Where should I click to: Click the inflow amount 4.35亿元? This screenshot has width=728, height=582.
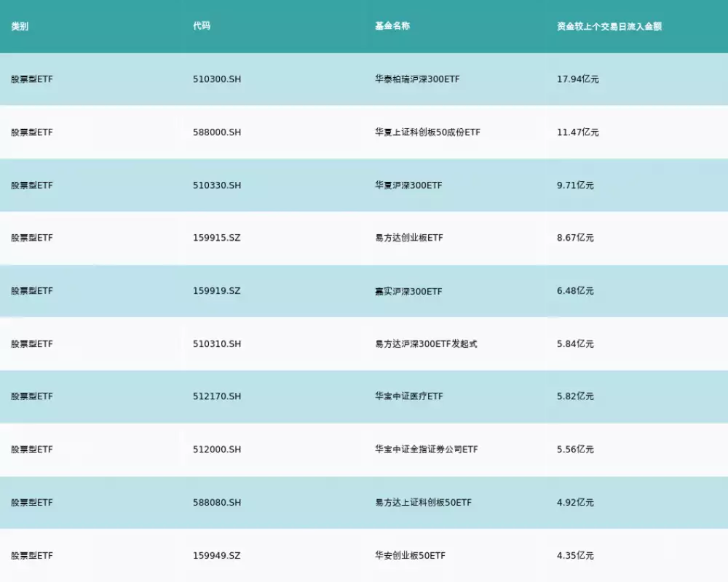tap(575, 556)
